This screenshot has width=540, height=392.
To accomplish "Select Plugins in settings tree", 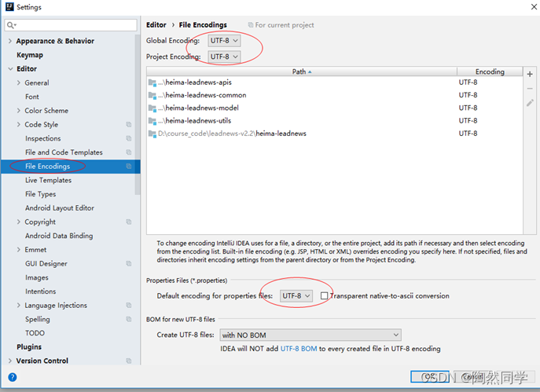I will pyautogui.click(x=29, y=347).
